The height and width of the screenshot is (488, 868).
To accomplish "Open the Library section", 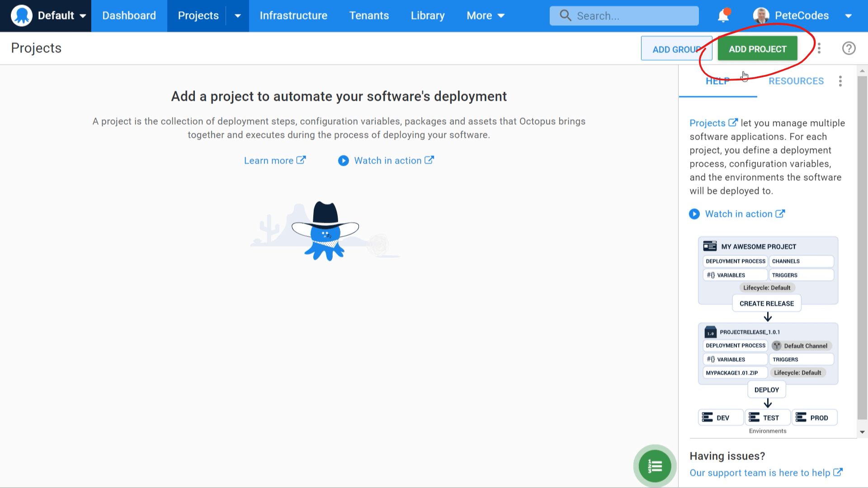I will tap(428, 16).
